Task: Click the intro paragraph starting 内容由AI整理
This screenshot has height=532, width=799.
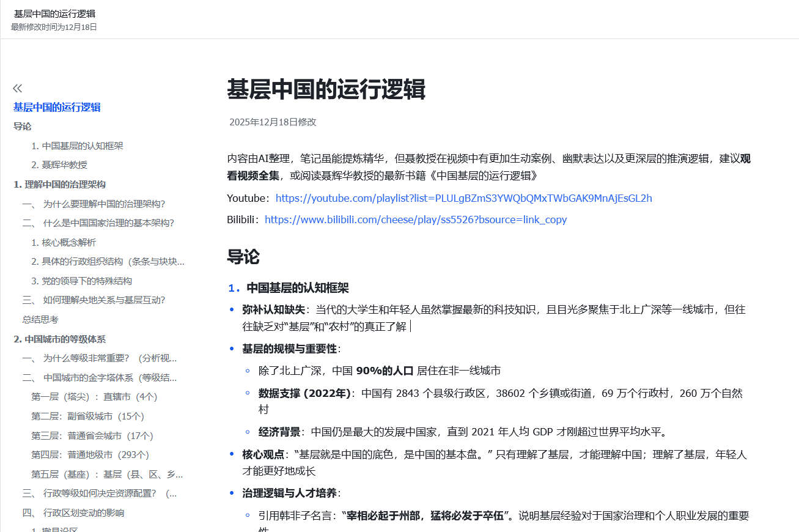Action: pyautogui.click(x=488, y=167)
